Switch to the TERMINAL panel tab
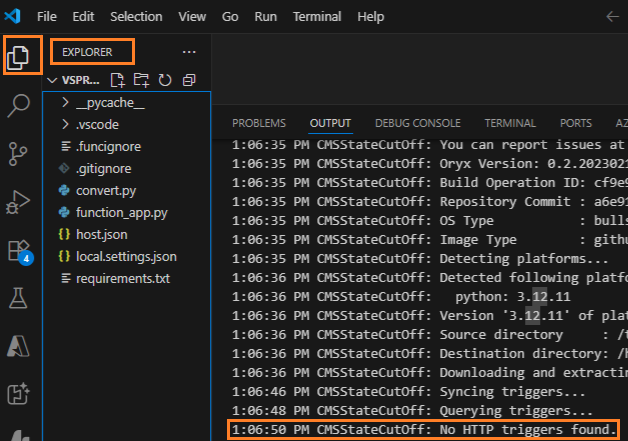 coord(510,123)
